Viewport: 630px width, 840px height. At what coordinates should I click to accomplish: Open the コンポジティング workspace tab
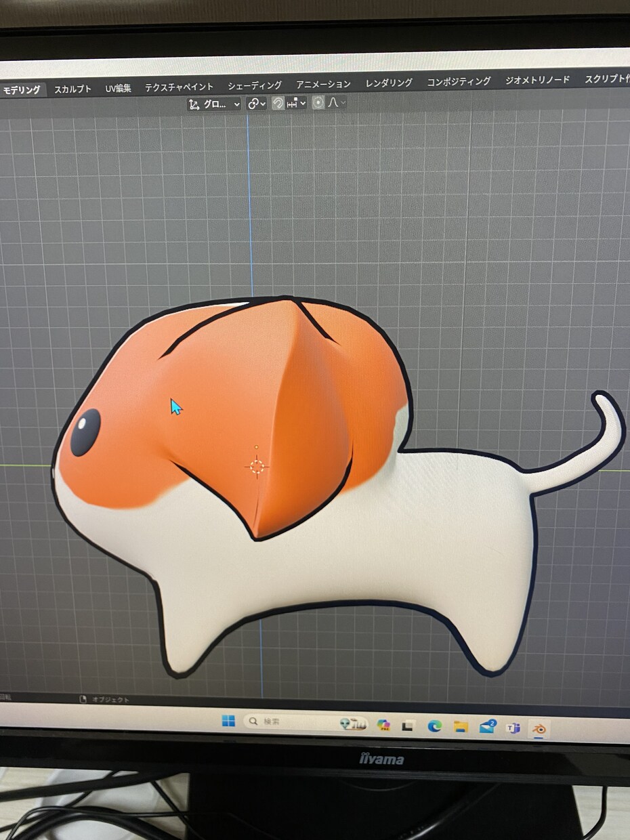[x=459, y=82]
